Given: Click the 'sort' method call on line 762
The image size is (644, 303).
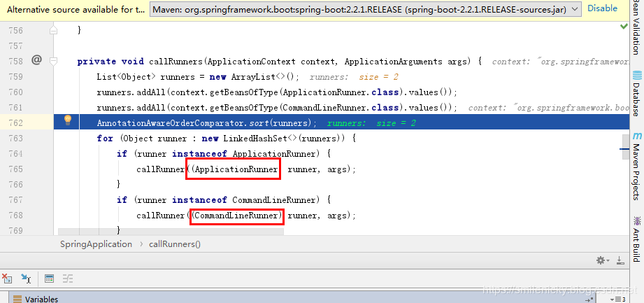Looking at the screenshot, I should point(259,123).
